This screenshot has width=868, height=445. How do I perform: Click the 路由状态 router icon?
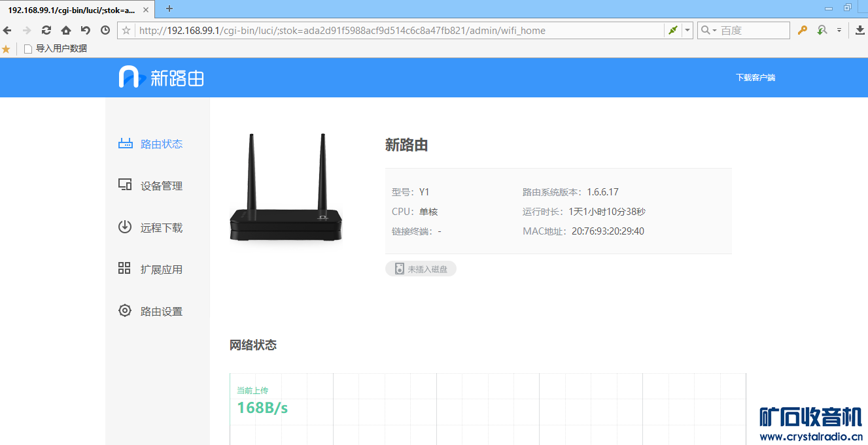[x=125, y=144]
